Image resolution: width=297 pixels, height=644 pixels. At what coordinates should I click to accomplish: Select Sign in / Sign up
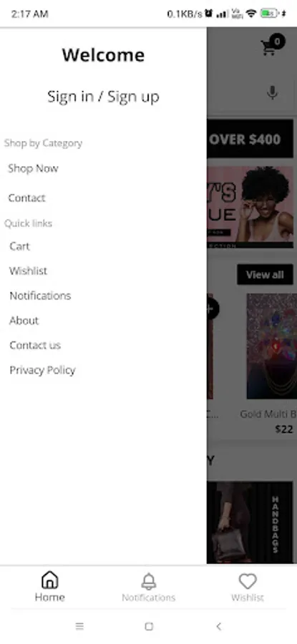tap(103, 97)
